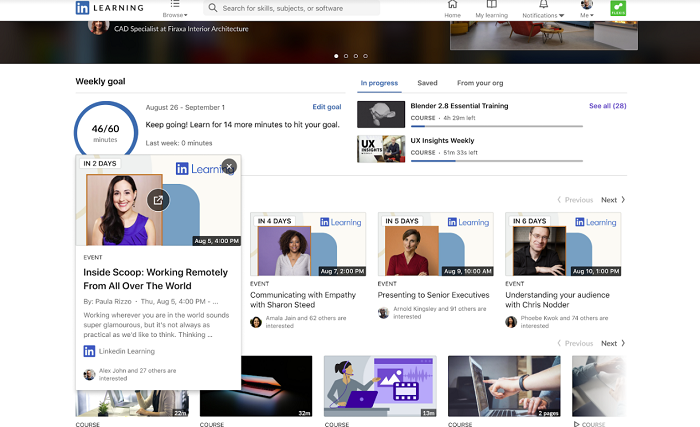The width and height of the screenshot is (700, 427).
Task: Open UX Insights Weekly thumbnail
Action: click(381, 149)
